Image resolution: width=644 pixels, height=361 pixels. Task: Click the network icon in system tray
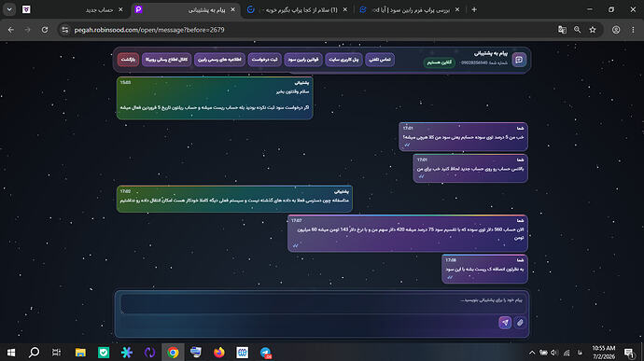(x=567, y=353)
